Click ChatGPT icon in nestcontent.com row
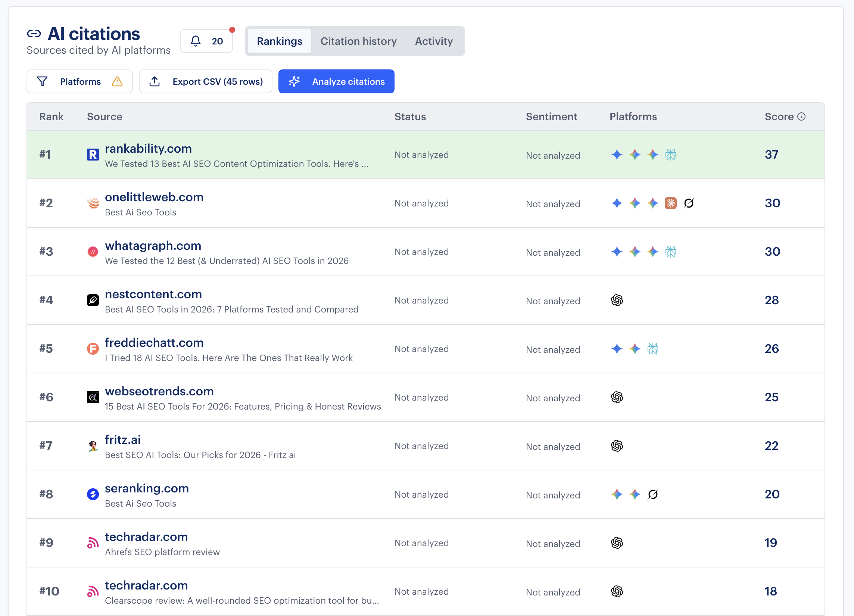Image resolution: width=854 pixels, height=616 pixels. click(x=617, y=300)
